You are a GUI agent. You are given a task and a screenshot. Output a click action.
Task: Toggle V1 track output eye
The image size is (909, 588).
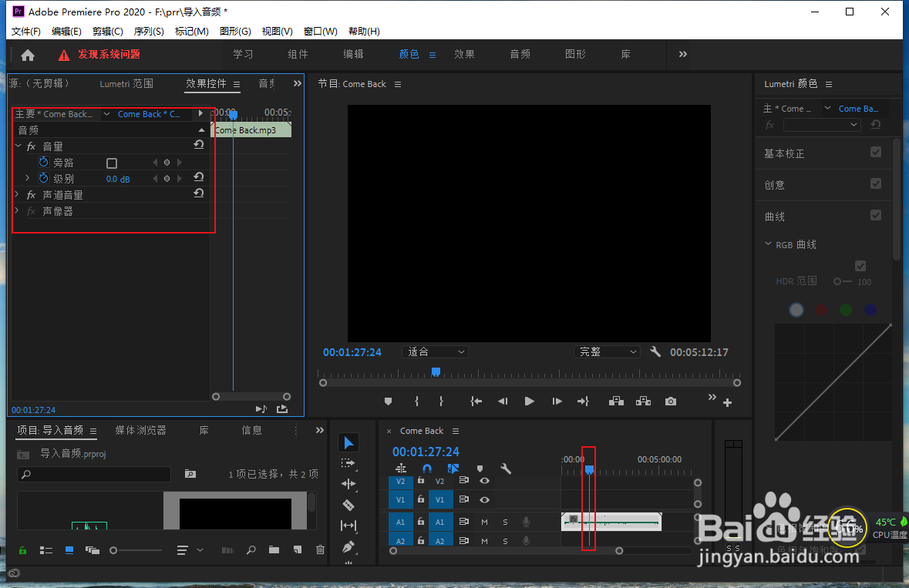click(485, 499)
